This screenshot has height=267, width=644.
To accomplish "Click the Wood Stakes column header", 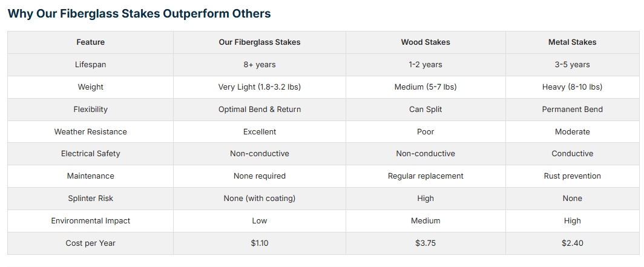I will 425,42.
